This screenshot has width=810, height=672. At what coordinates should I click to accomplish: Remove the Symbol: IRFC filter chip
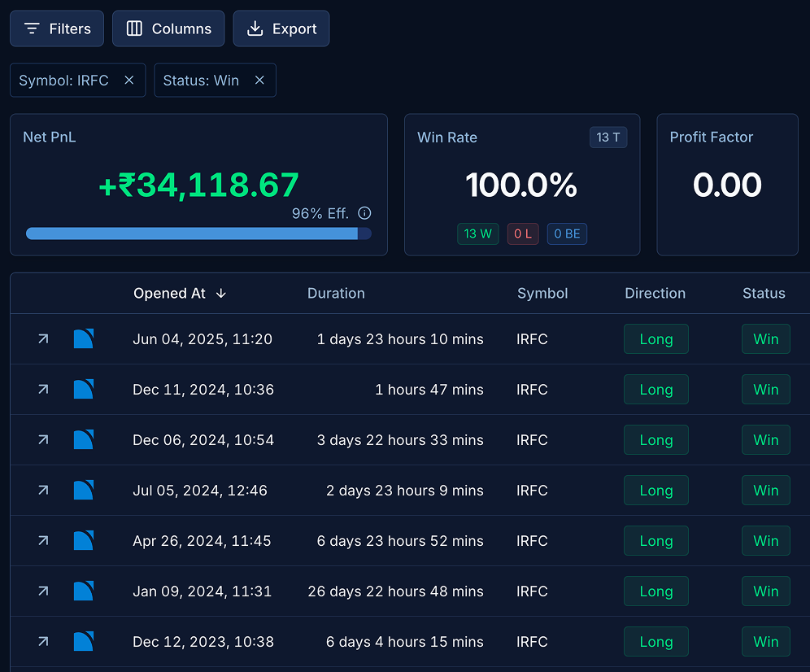click(128, 81)
